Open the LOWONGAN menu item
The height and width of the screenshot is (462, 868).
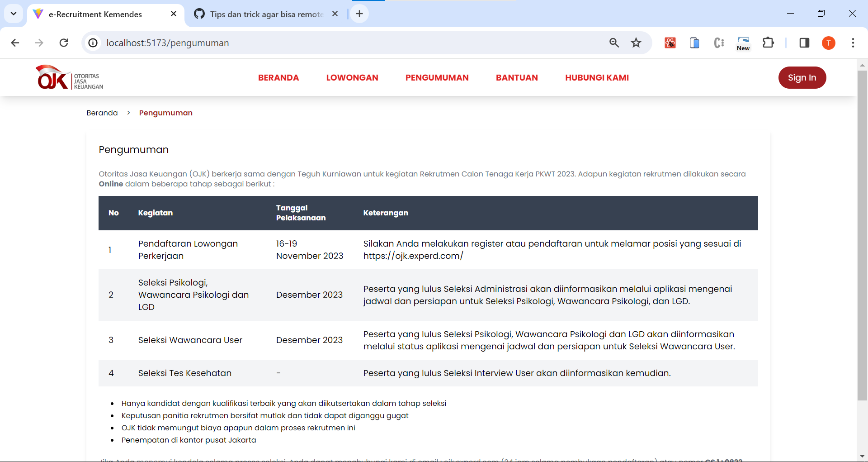352,77
